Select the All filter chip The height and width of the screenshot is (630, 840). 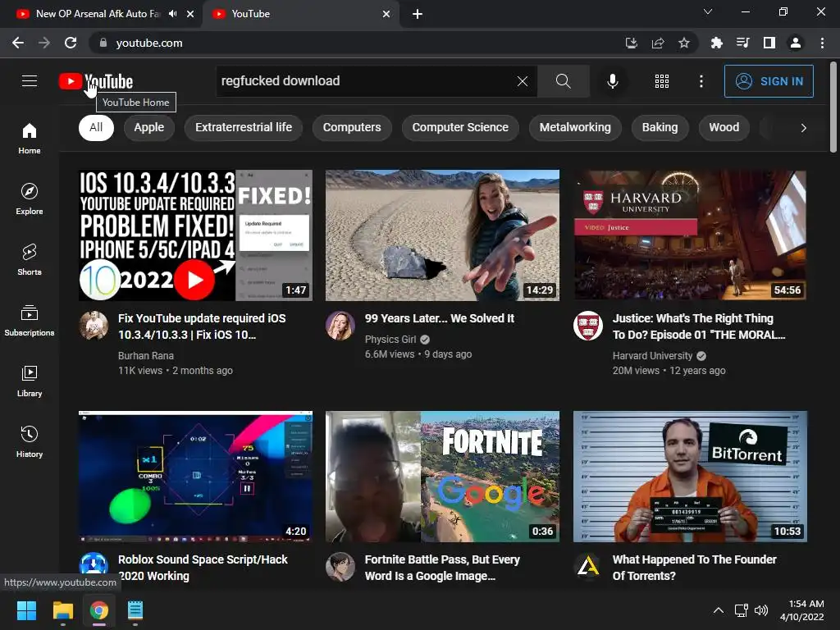coord(97,127)
